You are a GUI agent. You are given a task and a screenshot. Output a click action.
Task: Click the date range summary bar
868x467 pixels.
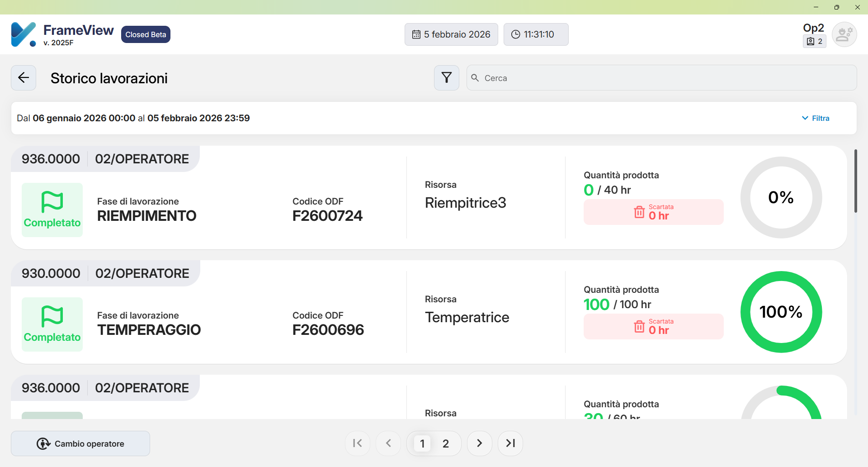[x=434, y=118]
